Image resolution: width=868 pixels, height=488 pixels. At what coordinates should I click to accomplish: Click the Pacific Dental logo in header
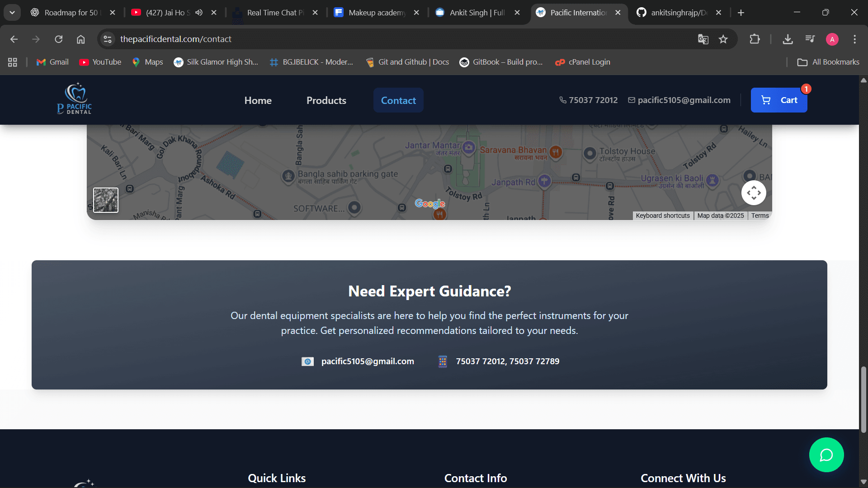pos(75,99)
